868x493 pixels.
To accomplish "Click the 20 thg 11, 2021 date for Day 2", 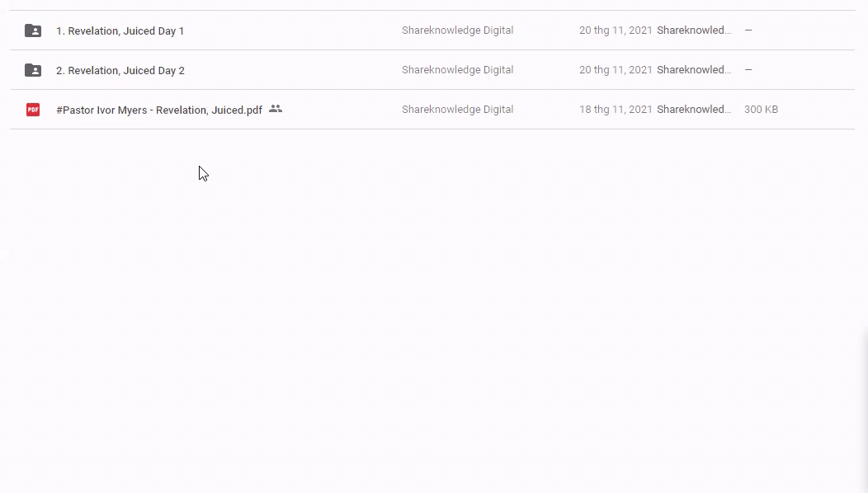I will [x=615, y=70].
